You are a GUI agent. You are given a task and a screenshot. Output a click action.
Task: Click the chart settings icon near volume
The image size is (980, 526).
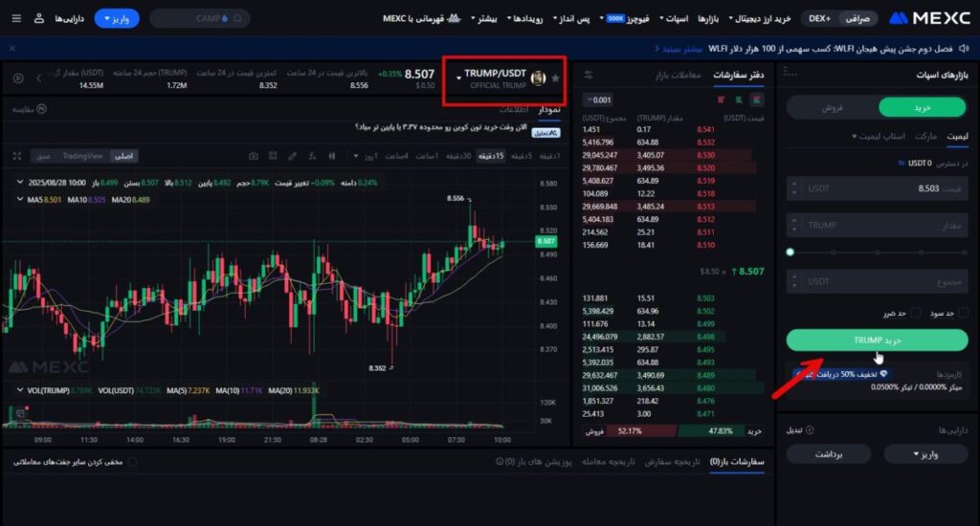tap(21, 413)
